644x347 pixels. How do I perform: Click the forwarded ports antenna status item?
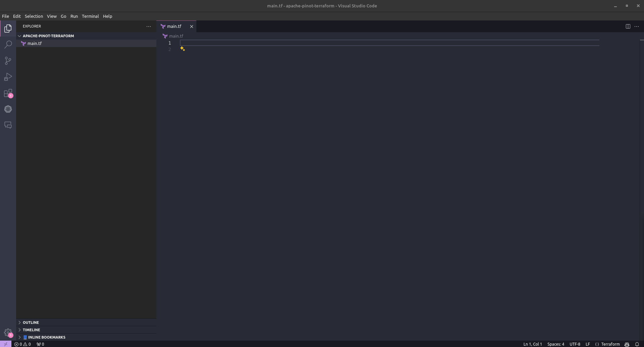(40, 344)
